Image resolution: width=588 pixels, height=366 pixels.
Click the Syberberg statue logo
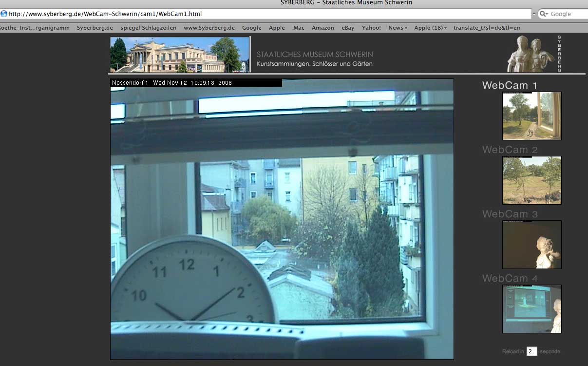tap(531, 54)
